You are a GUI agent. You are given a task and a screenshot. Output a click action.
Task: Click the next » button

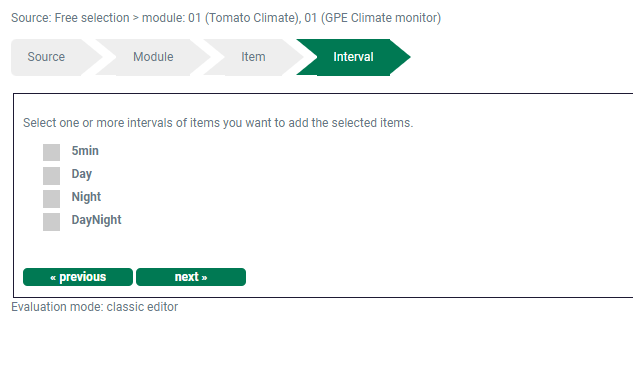point(191,277)
